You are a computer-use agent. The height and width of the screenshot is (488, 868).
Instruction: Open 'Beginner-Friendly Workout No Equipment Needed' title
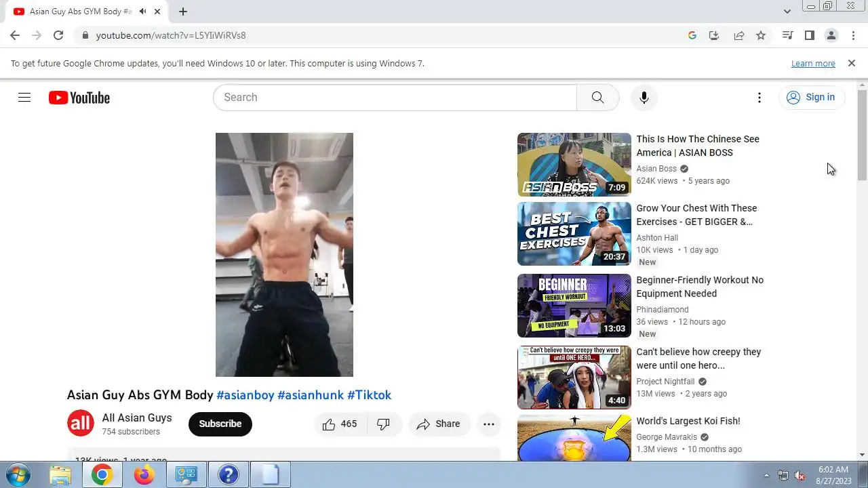pyautogui.click(x=700, y=287)
